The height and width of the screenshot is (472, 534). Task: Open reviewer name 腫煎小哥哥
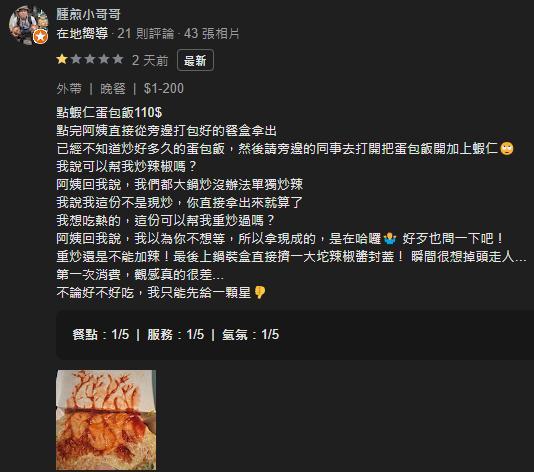[x=89, y=15]
